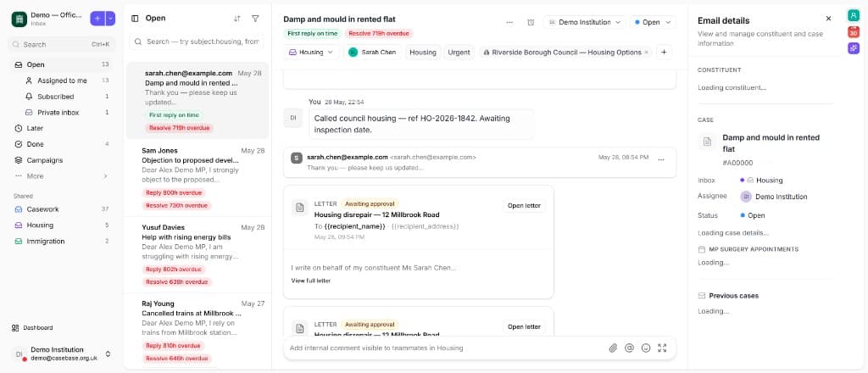The height and width of the screenshot is (373, 868).
Task: Open the Subscribed list
Action: pos(61,97)
